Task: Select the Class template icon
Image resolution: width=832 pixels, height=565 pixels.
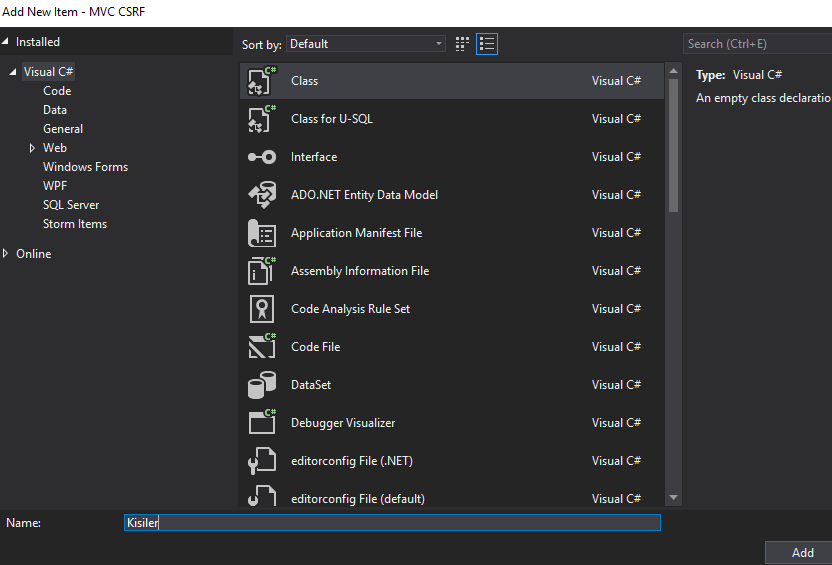Action: click(x=262, y=81)
